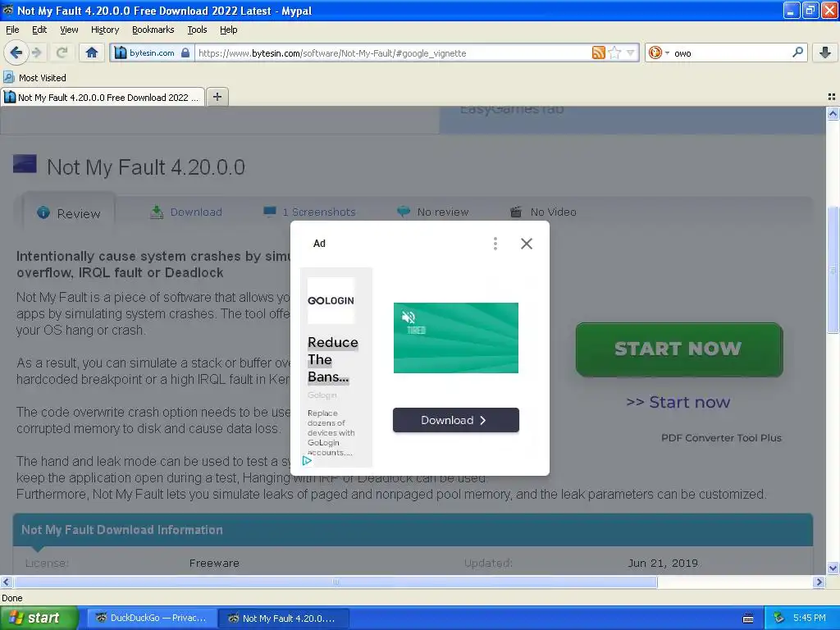The width and height of the screenshot is (840, 630).
Task: Click the 5:45 PM clock
Action: tap(810, 618)
